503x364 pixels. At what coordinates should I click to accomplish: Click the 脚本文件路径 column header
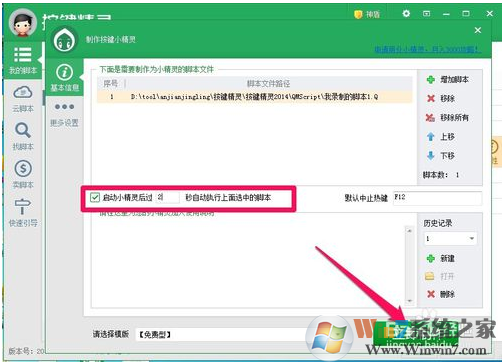[268, 83]
